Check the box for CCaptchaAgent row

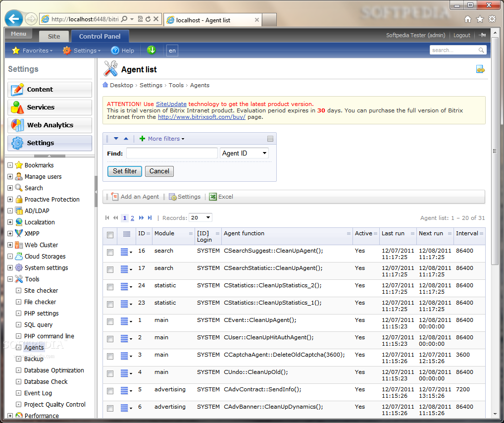110,357
